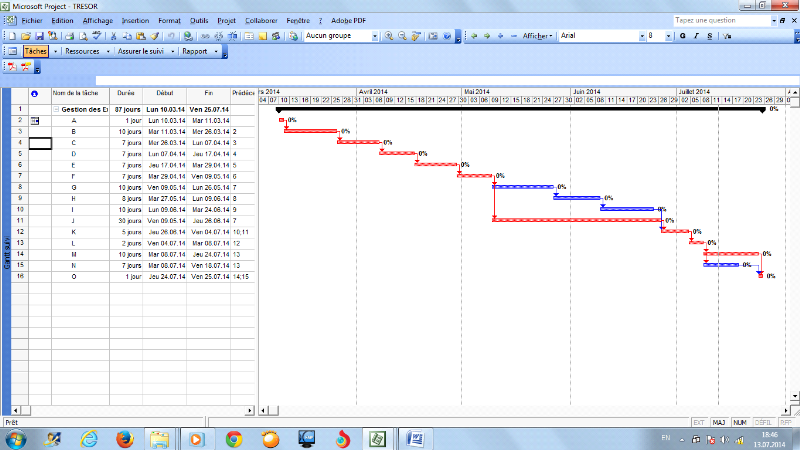The width and height of the screenshot is (800, 450).
Task: Cut the selected task
Action: coord(114,36)
